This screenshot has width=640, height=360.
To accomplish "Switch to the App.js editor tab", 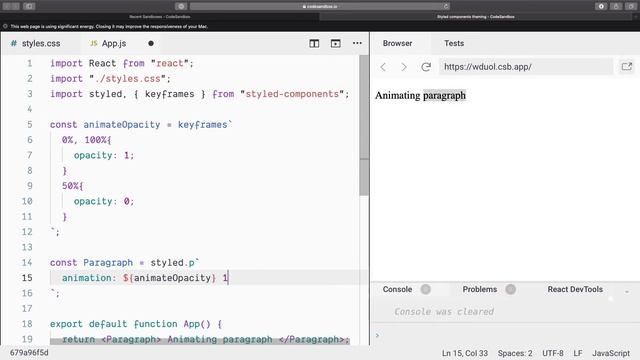I will point(108,43).
